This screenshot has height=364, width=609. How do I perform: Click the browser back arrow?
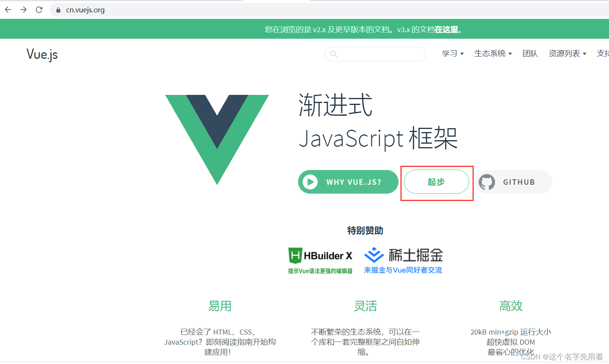coord(8,10)
